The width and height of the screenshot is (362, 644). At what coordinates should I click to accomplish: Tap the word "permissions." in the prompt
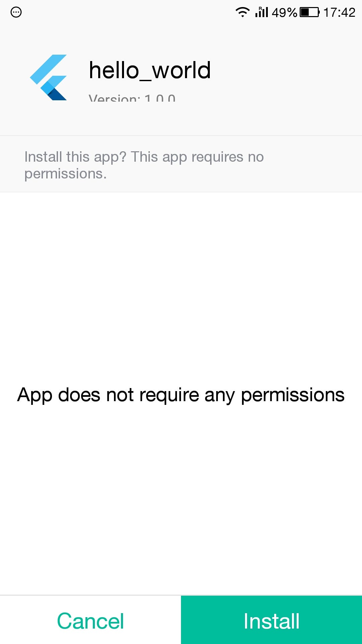[x=66, y=174]
